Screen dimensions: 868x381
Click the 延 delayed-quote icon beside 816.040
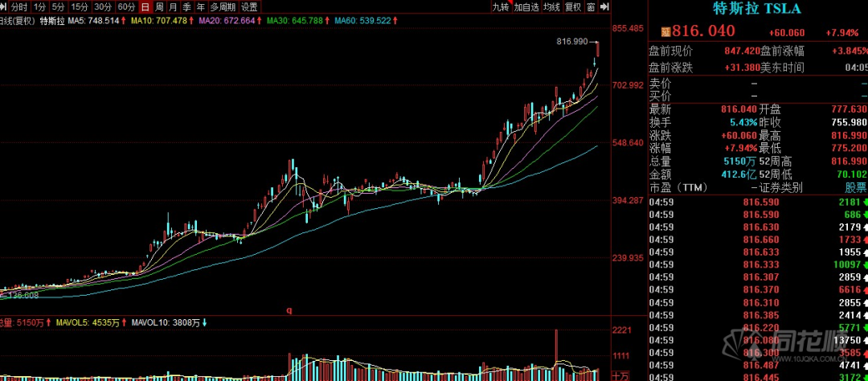click(666, 33)
